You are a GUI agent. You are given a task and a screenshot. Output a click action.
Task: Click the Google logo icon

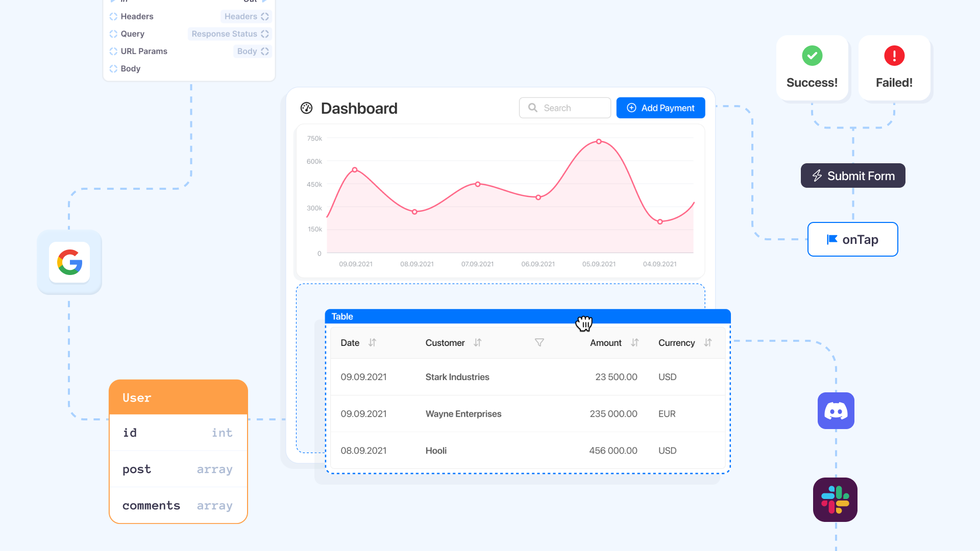pos(69,262)
